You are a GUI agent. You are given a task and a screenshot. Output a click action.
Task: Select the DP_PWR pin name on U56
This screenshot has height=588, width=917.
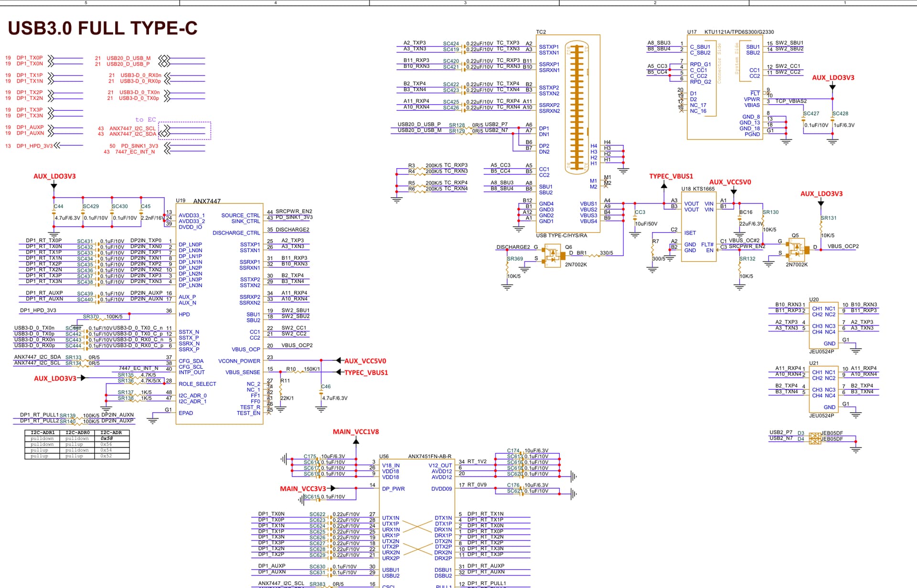[x=394, y=489]
